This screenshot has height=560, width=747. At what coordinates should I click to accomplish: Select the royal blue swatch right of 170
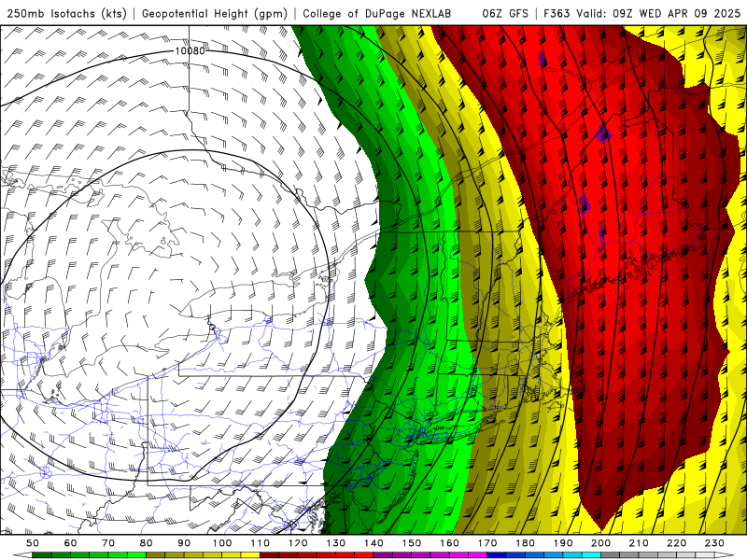point(497,555)
